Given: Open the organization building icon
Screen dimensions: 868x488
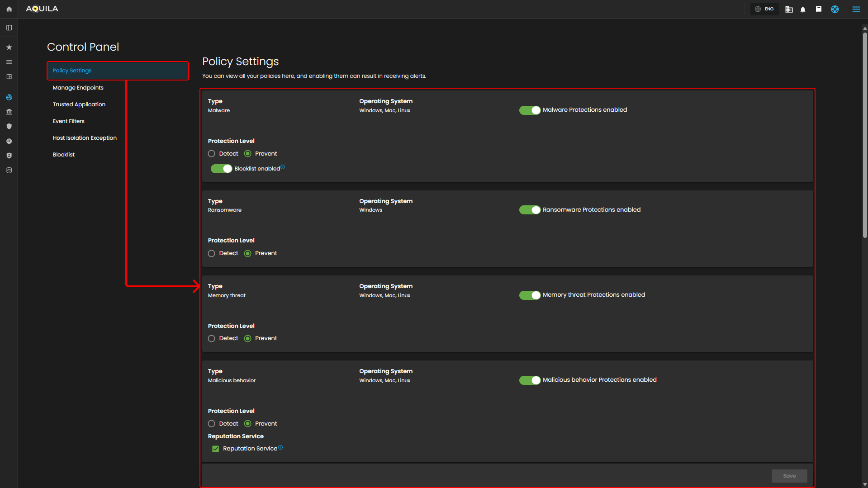Looking at the screenshot, I should tap(789, 9).
